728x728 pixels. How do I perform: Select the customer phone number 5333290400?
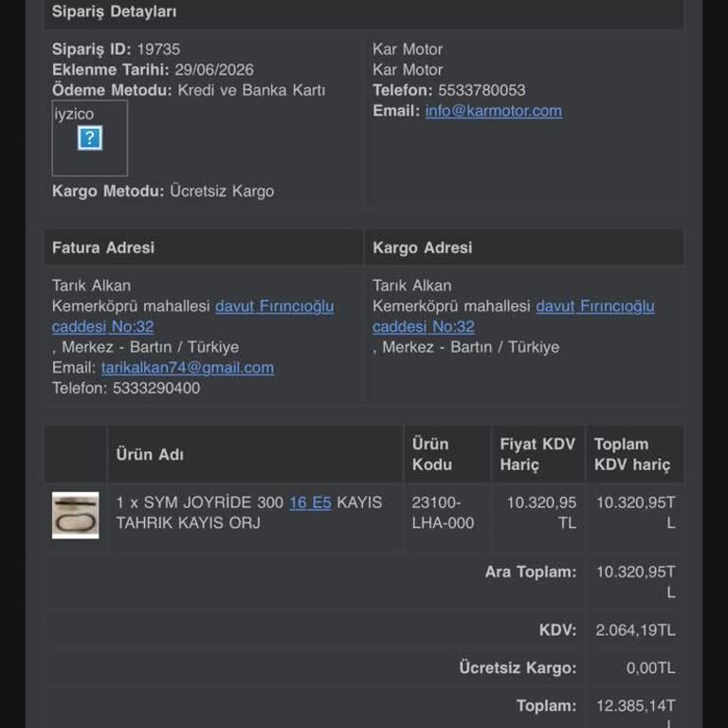point(156,388)
